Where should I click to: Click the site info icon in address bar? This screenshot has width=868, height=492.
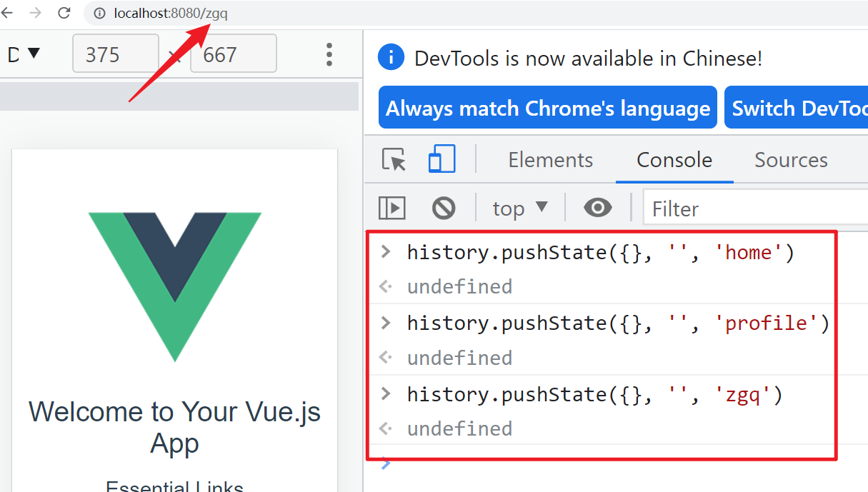[98, 12]
